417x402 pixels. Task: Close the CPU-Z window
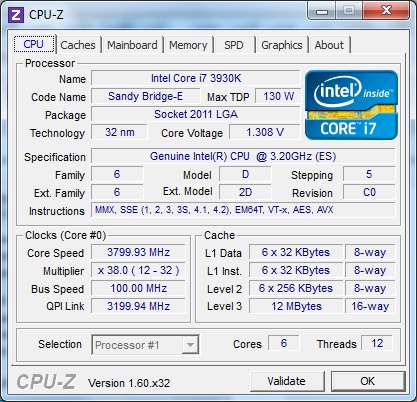pyautogui.click(x=386, y=11)
